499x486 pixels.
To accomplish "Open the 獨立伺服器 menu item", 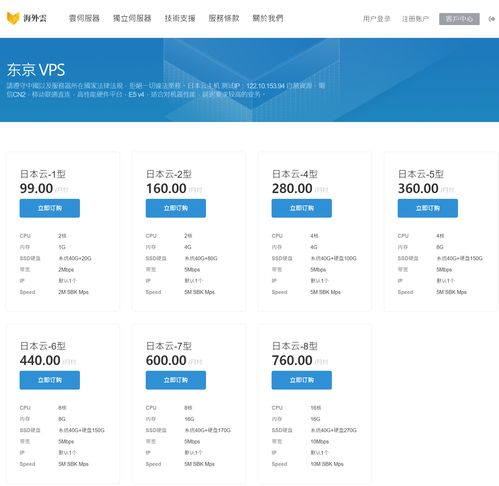I will pos(132,18).
